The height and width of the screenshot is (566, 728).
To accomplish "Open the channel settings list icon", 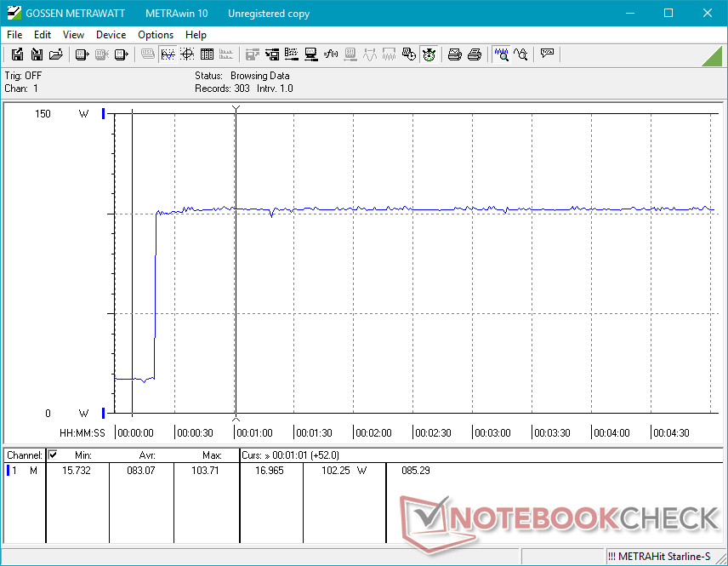I will click(x=292, y=54).
